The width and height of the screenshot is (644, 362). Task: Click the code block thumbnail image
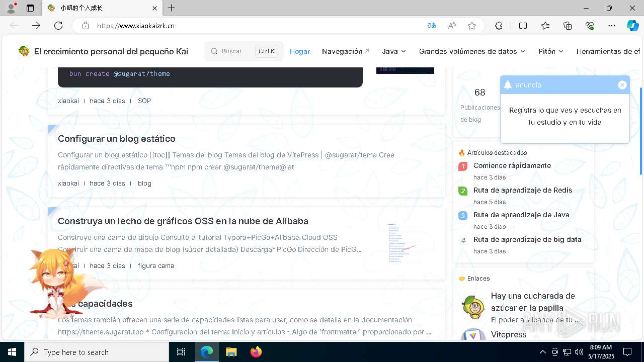coord(405,70)
